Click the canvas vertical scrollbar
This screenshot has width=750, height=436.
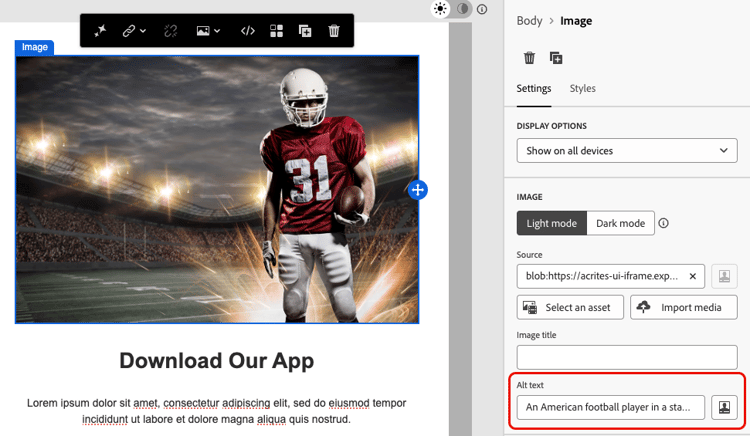coord(461,229)
